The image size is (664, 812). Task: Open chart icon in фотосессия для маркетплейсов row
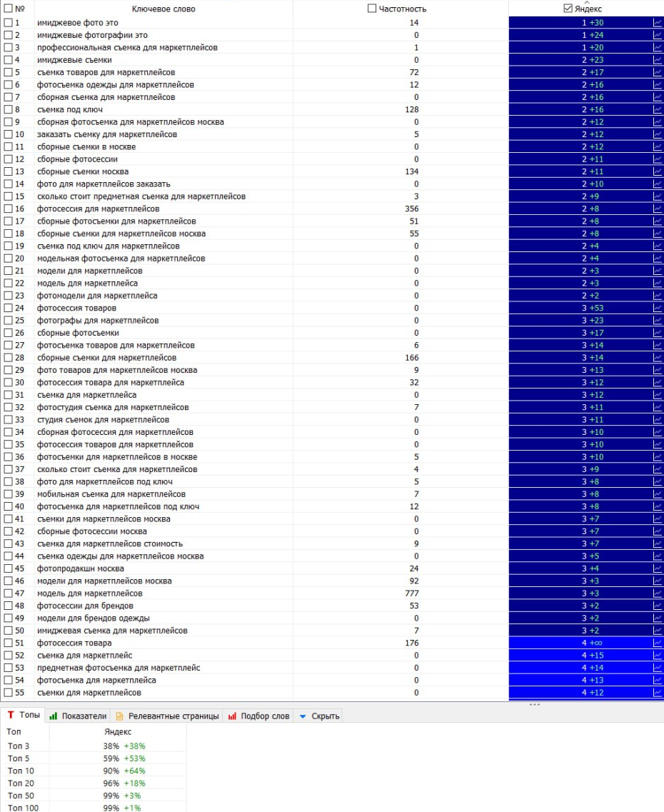pyautogui.click(x=658, y=209)
